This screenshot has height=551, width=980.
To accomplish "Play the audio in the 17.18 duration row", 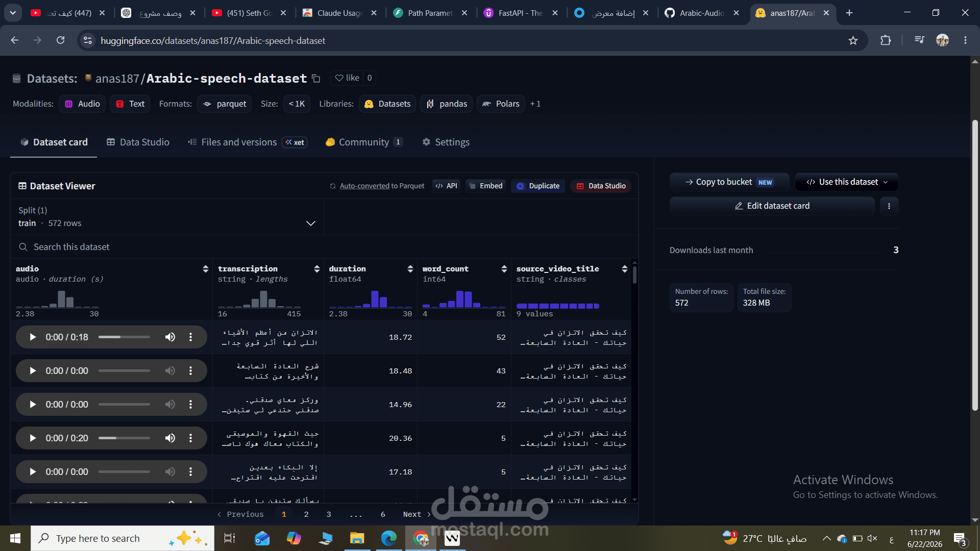I will coord(33,472).
